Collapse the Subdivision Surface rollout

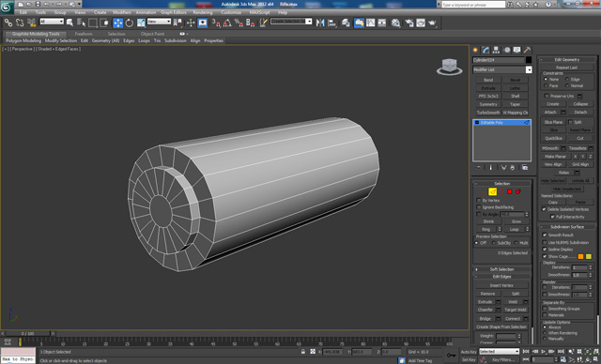(x=567, y=227)
